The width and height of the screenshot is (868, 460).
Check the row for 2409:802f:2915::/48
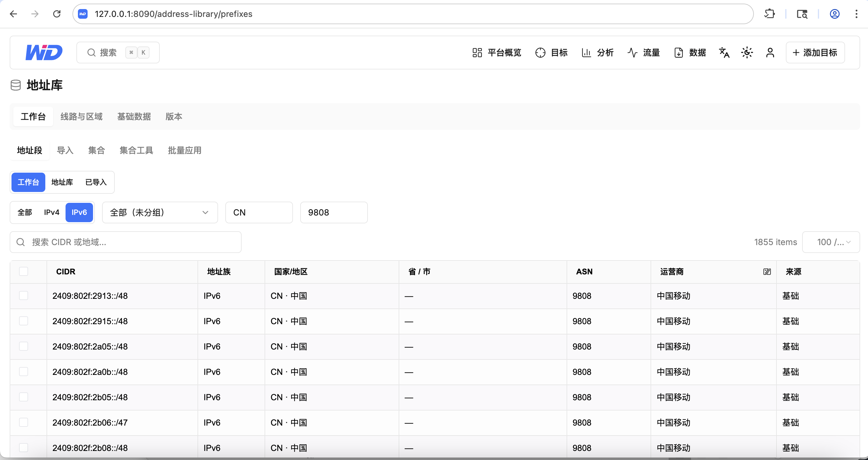(x=24, y=321)
